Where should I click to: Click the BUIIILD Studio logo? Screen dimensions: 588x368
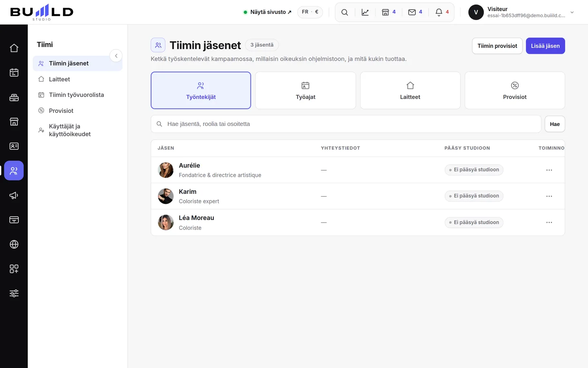click(42, 12)
